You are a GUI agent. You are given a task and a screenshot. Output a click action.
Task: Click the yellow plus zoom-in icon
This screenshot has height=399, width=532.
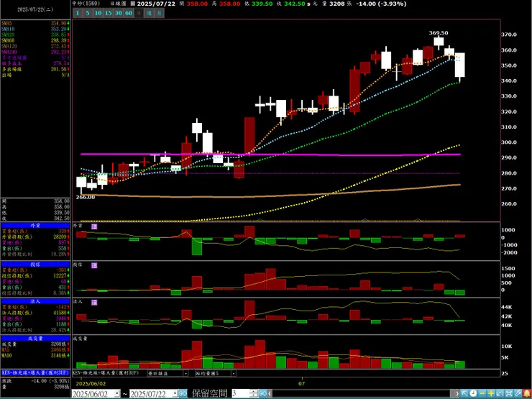[x=490, y=393]
